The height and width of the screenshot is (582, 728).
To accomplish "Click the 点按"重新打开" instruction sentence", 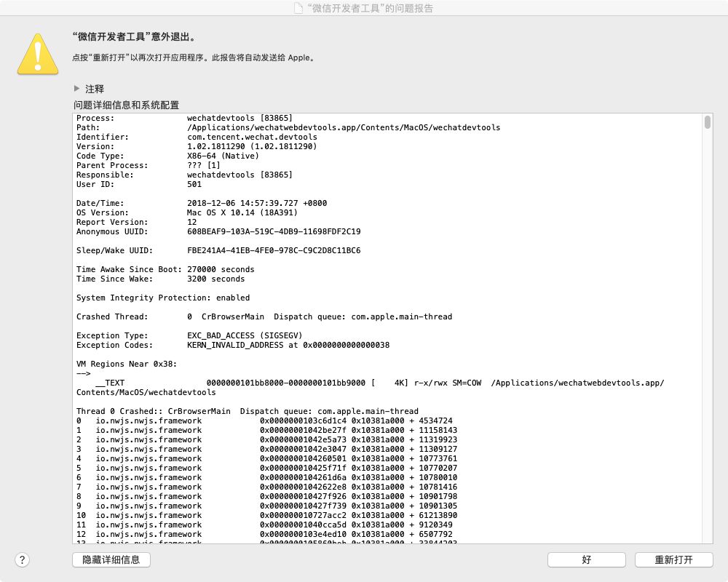I will [x=194, y=57].
